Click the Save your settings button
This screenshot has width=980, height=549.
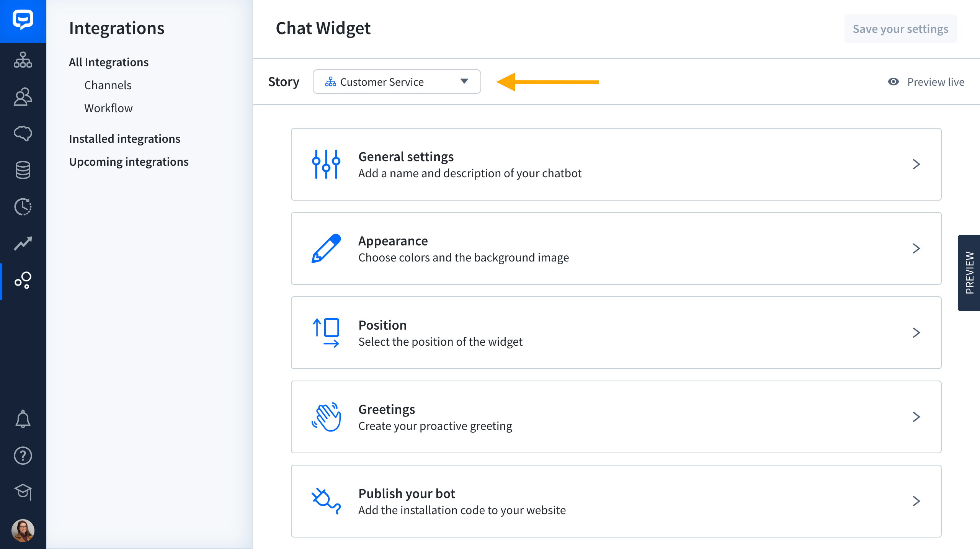coord(900,29)
